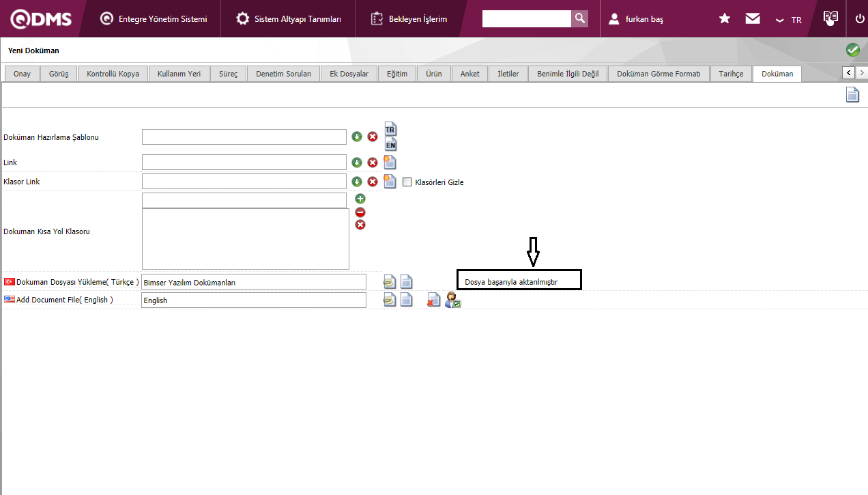
Task: Click green select arrow for Link row
Action: tap(357, 162)
